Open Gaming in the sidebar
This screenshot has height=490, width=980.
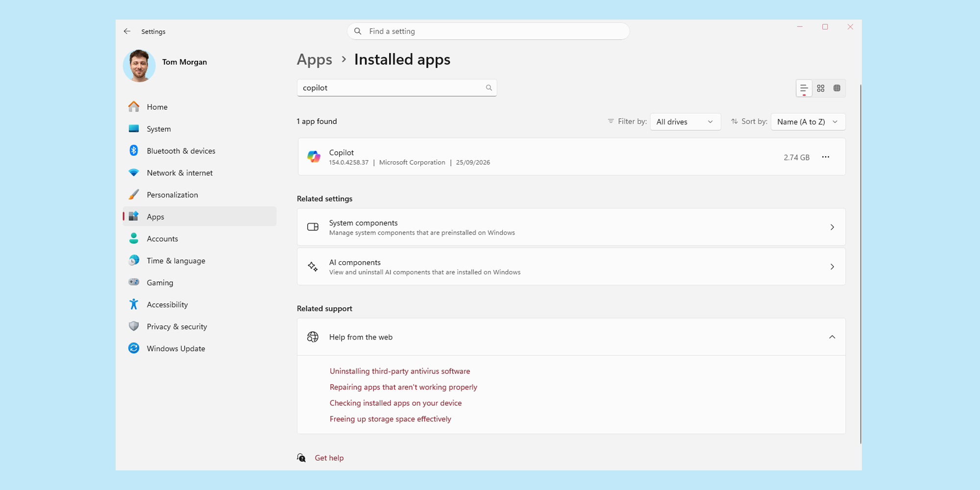[x=199, y=283]
